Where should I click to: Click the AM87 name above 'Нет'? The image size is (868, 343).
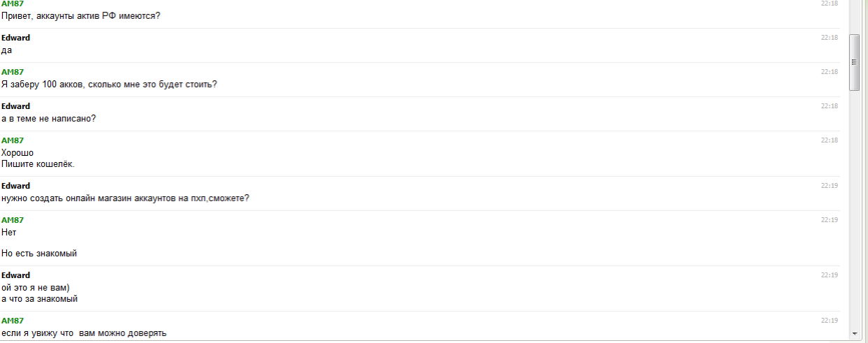(x=13, y=220)
